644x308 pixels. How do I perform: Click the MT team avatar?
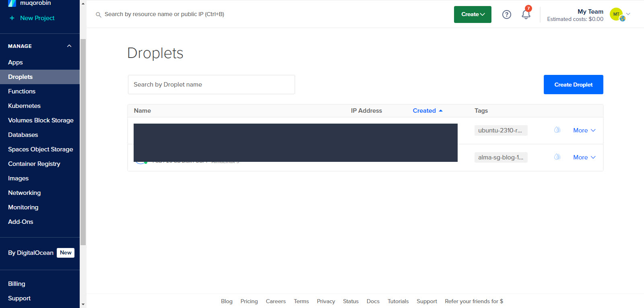[x=616, y=14]
